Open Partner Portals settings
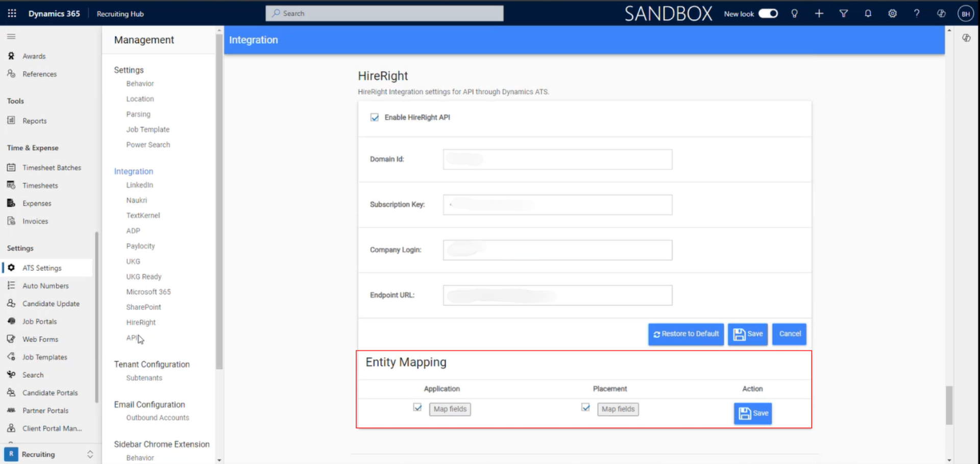This screenshot has height=464, width=980. pos(45,411)
